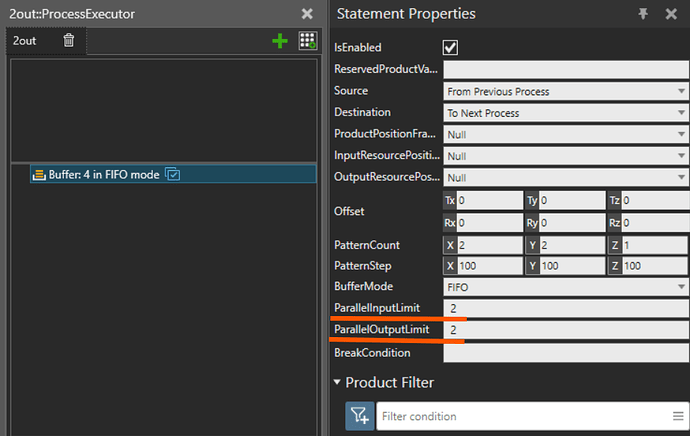Close the Statement Properties panel
The image size is (690, 436).
click(x=671, y=14)
